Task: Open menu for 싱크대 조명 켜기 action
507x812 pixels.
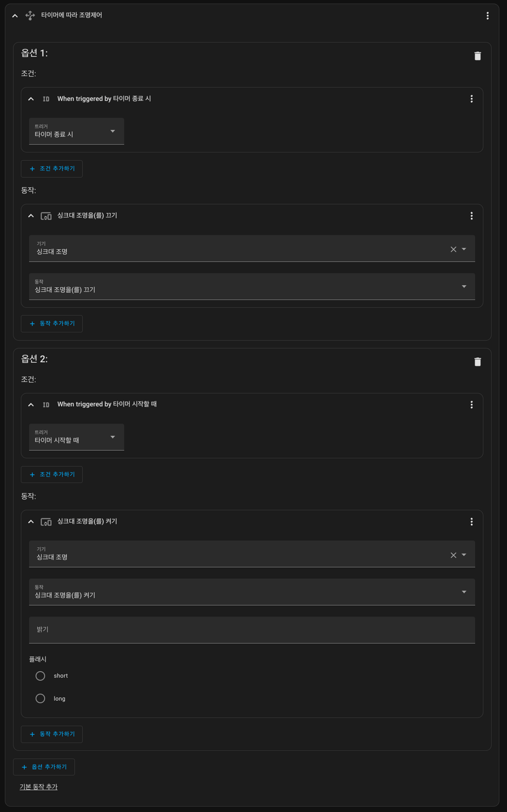Action: [472, 521]
